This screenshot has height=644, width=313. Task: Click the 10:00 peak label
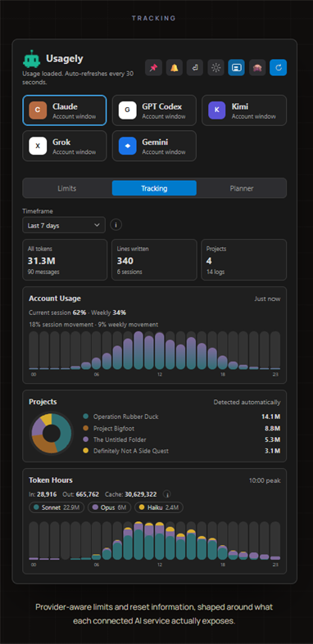tap(265, 480)
